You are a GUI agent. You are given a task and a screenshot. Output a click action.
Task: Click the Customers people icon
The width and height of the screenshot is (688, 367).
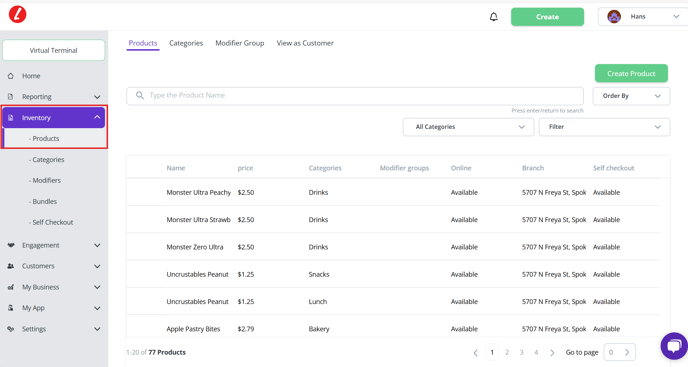click(x=11, y=266)
